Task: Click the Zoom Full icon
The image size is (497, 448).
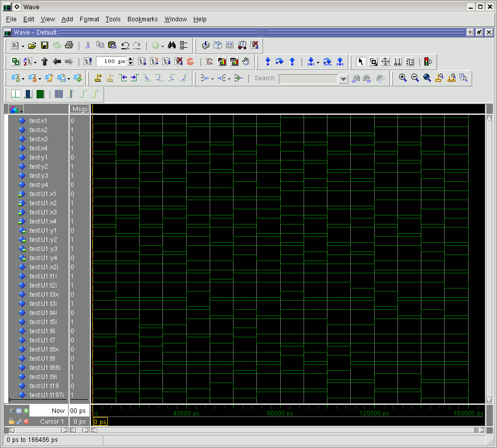Action: tap(427, 78)
